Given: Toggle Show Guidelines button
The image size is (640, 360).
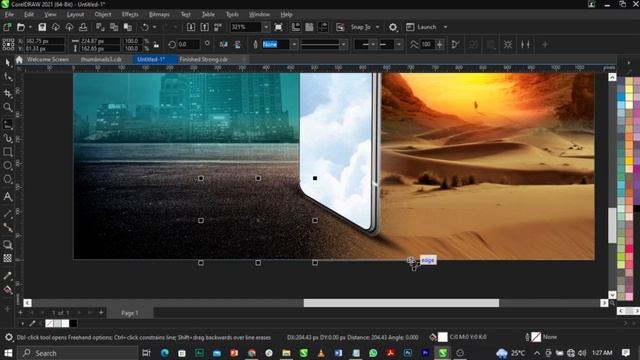Looking at the screenshot, I should 323,27.
